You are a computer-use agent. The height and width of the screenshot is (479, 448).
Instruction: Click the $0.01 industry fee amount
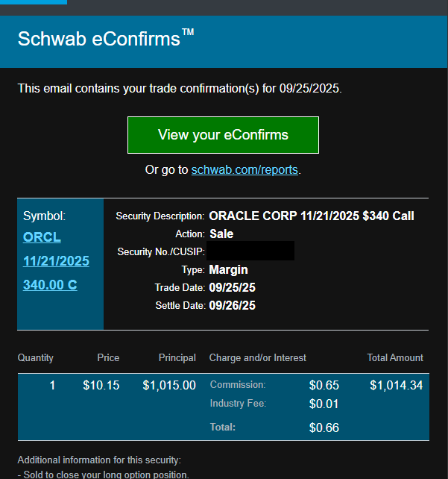(324, 404)
